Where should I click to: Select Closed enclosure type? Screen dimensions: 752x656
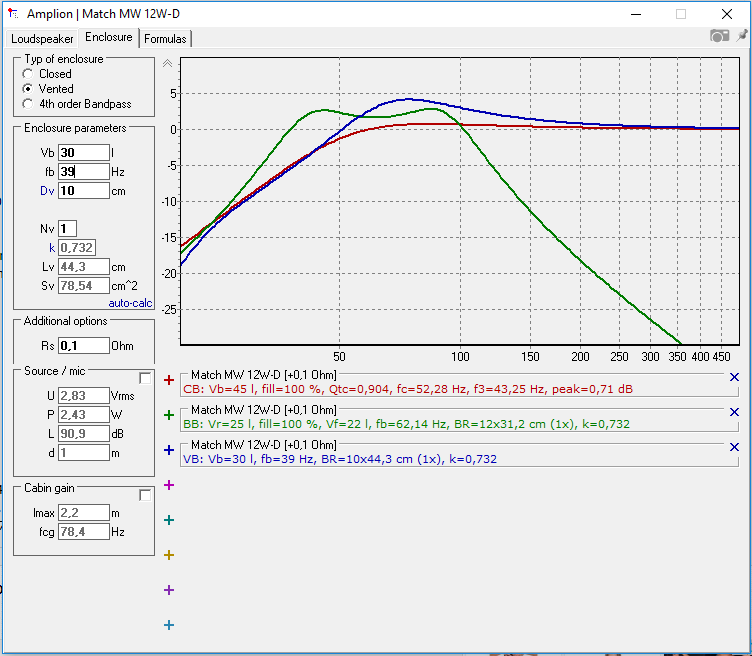click(28, 74)
